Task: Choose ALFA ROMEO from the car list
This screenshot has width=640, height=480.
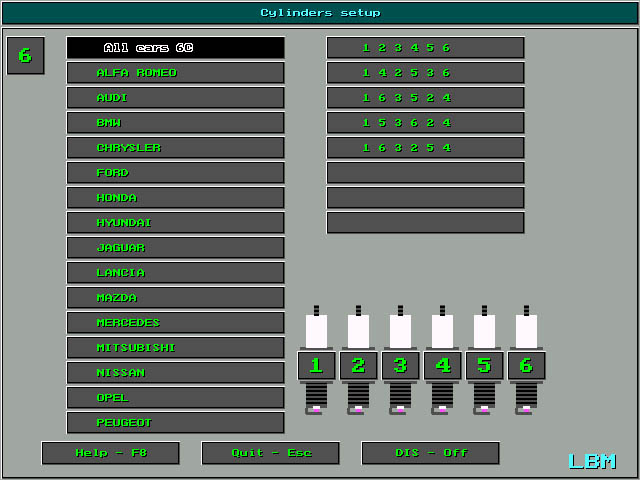Action: (176, 73)
